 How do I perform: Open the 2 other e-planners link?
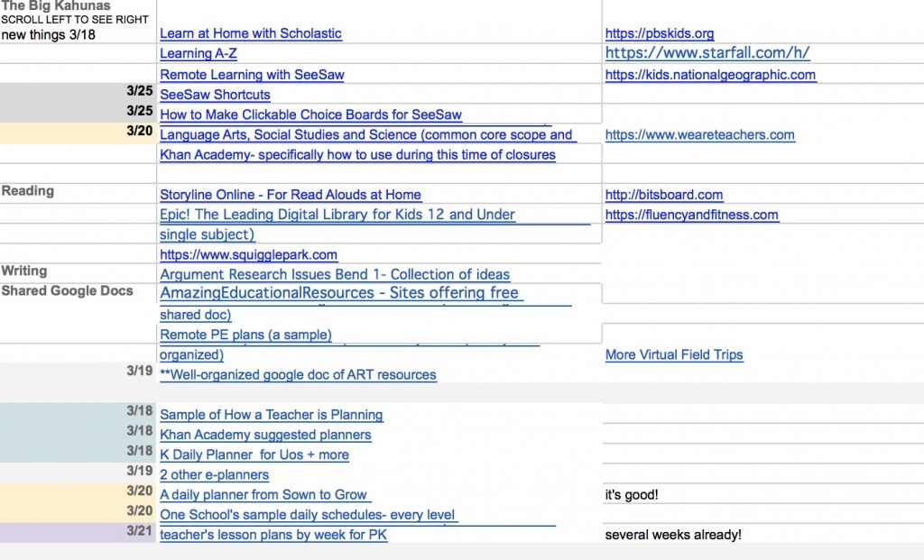(214, 475)
